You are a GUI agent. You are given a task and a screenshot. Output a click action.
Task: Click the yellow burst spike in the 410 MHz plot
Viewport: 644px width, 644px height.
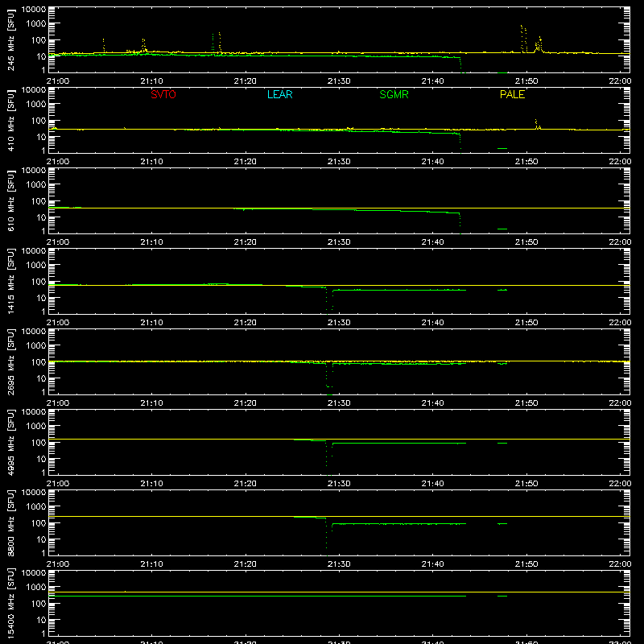point(536,124)
